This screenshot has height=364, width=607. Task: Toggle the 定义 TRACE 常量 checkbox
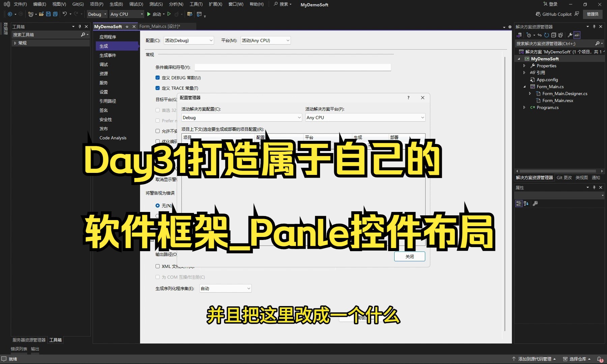tap(157, 88)
